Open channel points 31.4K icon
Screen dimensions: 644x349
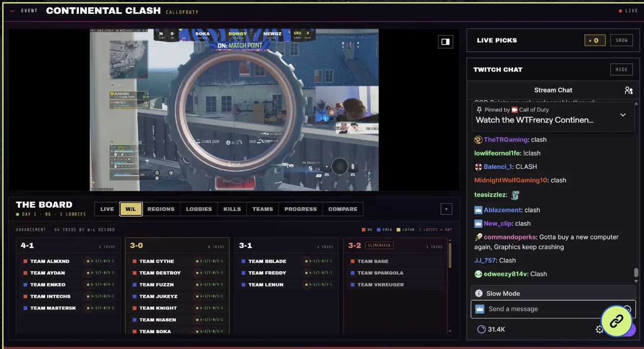pos(481,329)
